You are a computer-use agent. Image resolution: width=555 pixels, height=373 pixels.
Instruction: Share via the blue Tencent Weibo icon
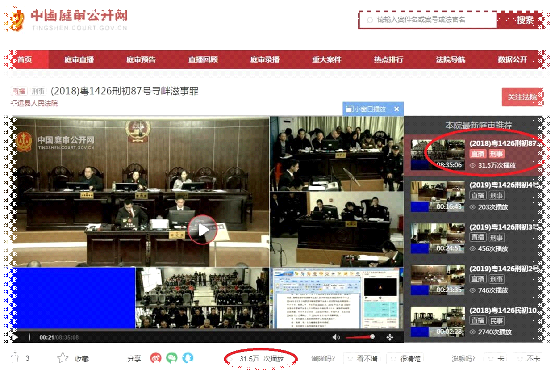pyautogui.click(x=188, y=358)
